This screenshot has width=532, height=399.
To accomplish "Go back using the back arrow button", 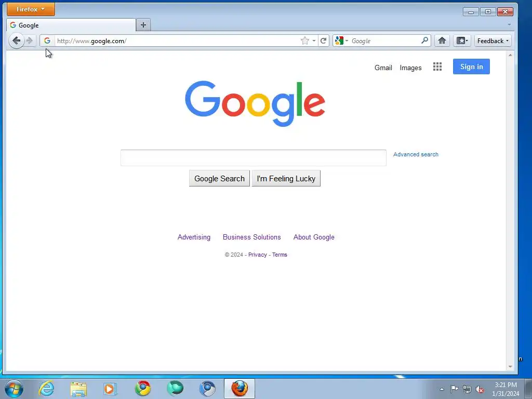I will (16, 41).
